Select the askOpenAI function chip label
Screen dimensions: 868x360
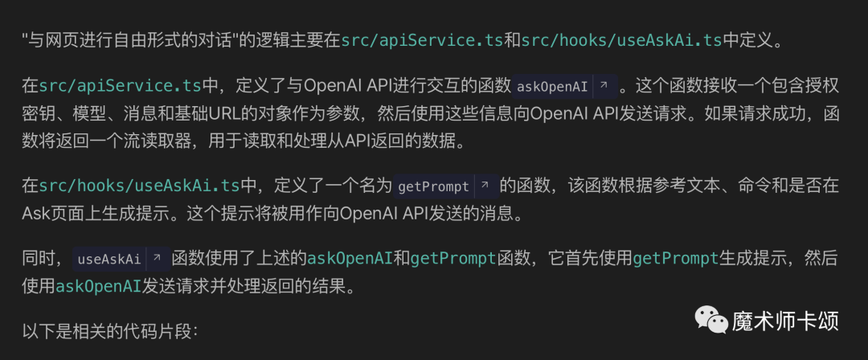click(x=552, y=87)
